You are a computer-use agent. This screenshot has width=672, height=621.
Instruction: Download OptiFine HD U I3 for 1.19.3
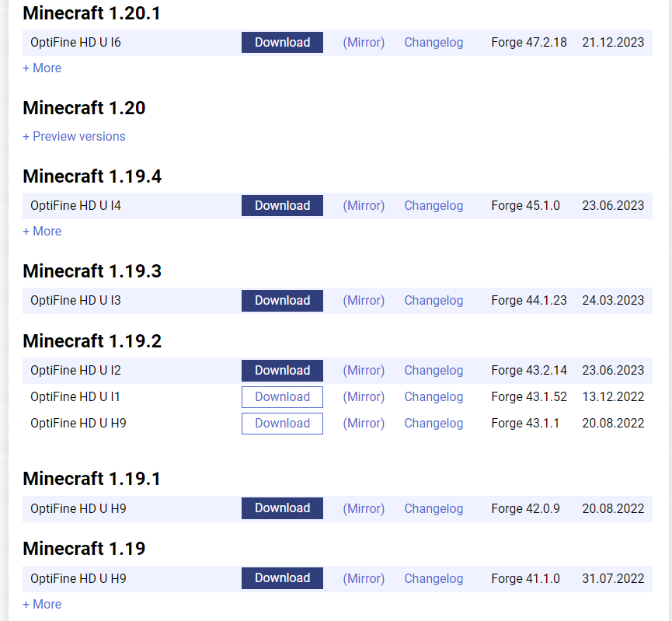(x=282, y=300)
